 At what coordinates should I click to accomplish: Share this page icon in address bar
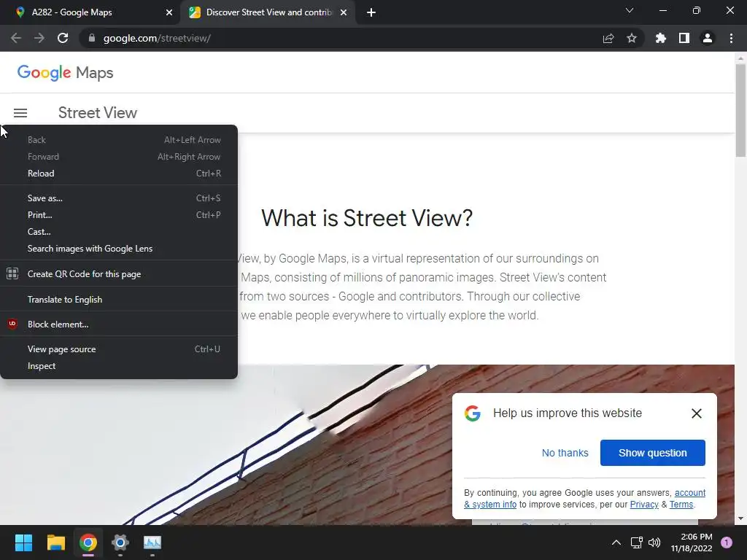pos(608,38)
